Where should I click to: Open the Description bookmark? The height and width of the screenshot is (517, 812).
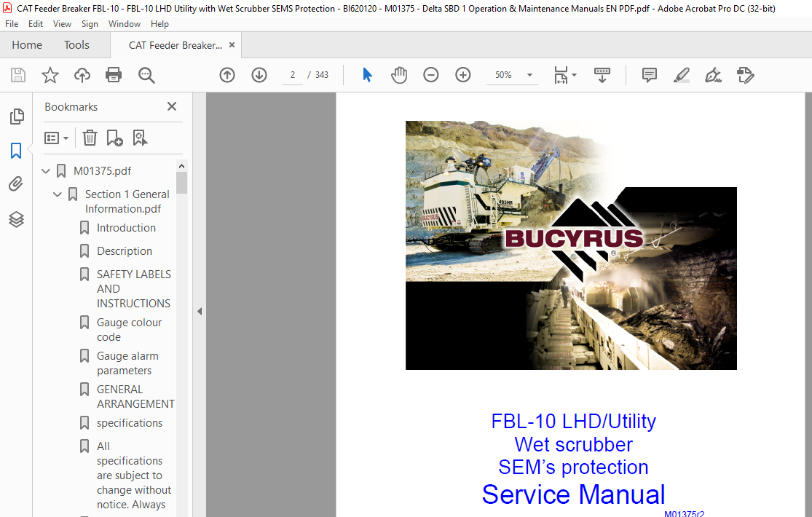tap(125, 251)
